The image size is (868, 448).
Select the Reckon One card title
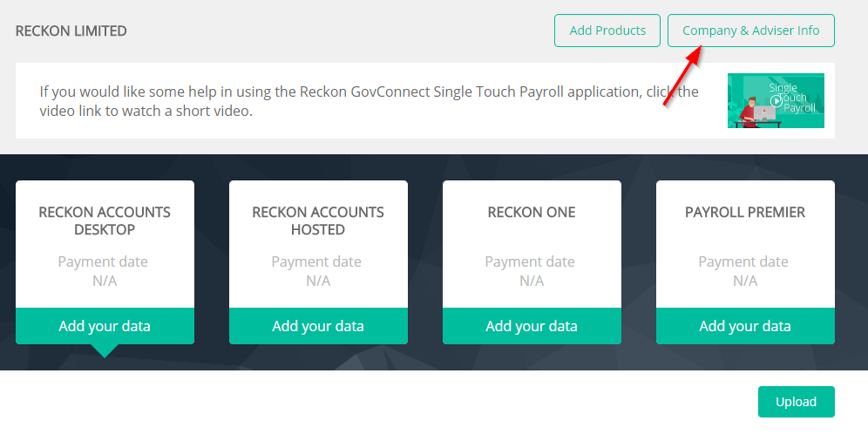[532, 212]
